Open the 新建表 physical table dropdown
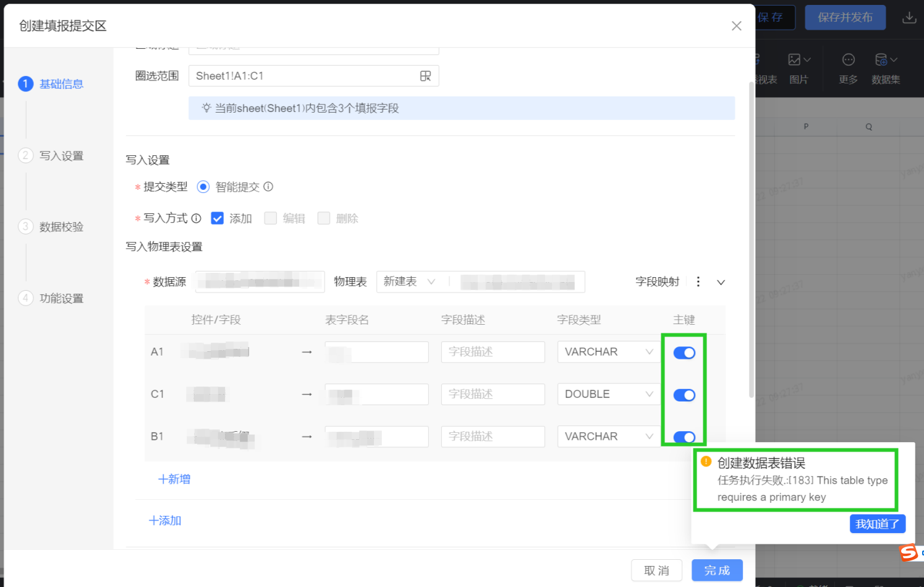The height and width of the screenshot is (587, 924). point(409,281)
